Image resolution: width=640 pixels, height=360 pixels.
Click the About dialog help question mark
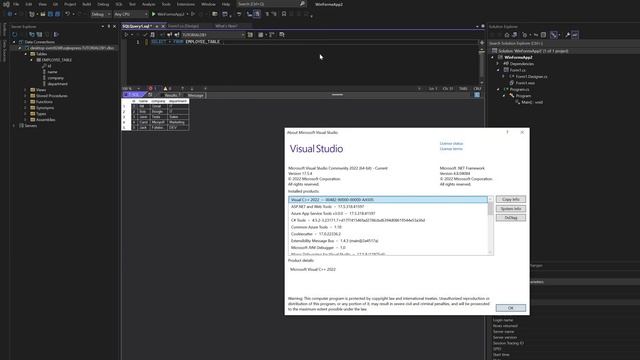(507, 132)
